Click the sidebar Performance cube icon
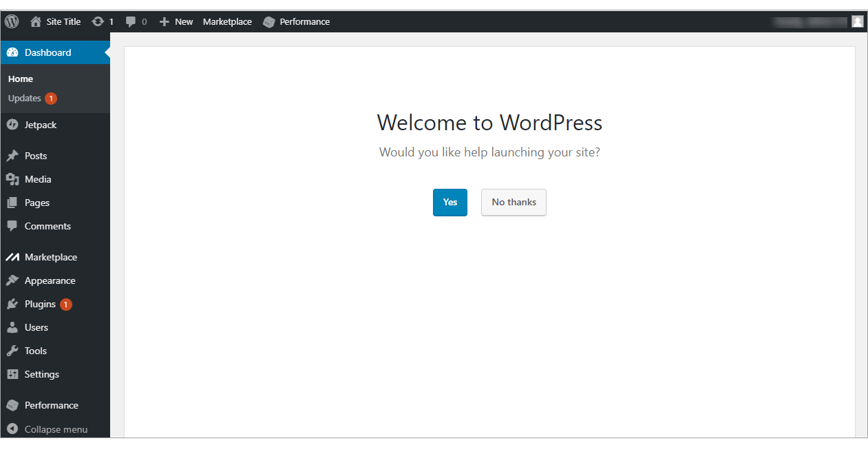Screen dimensions: 868x463 12,405
